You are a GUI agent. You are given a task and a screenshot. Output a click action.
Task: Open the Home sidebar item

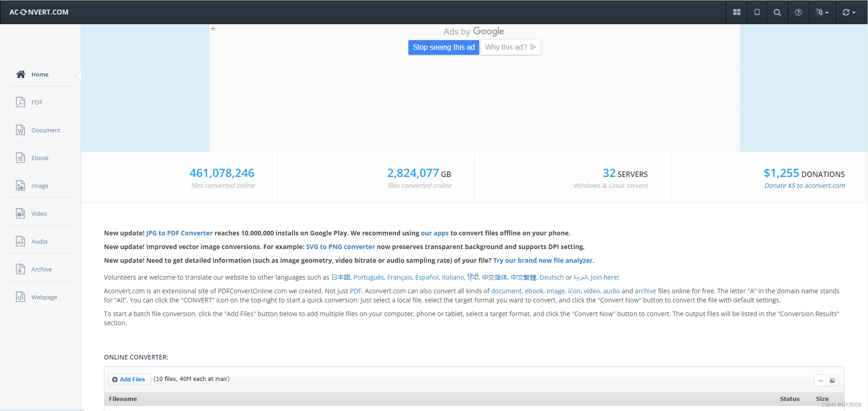click(x=42, y=74)
